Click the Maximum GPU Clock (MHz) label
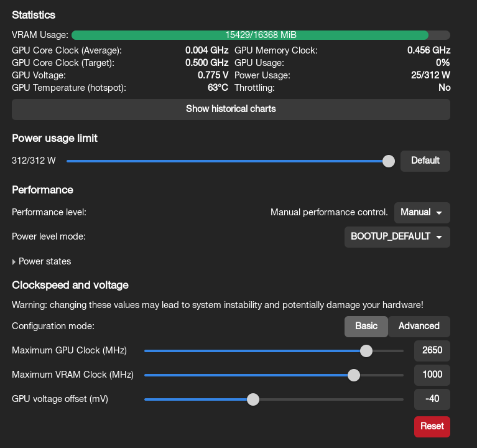 coord(70,350)
